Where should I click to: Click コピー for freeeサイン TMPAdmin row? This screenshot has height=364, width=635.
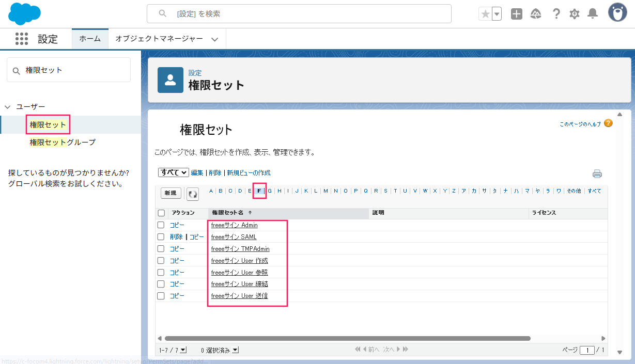177,249
